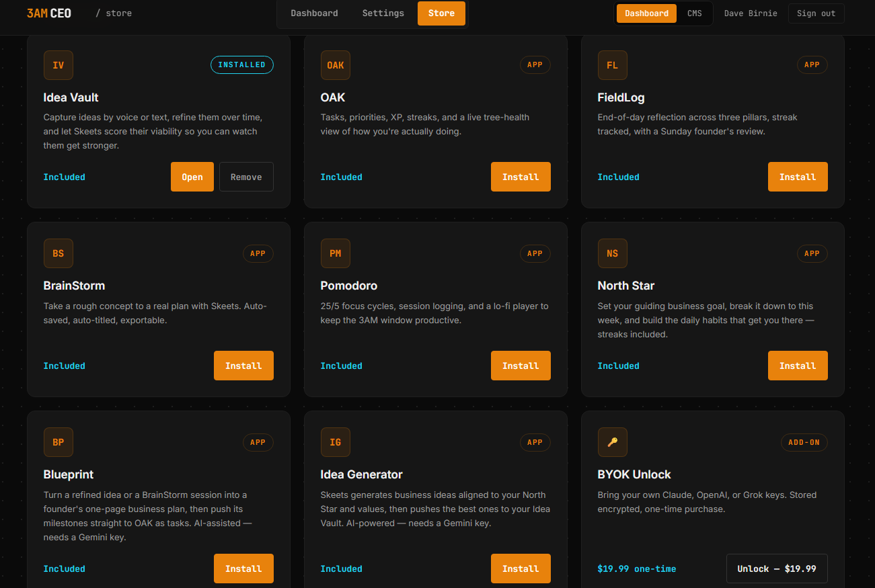Open the installed Idea Vault app
This screenshot has width=875, height=588.
(x=192, y=177)
